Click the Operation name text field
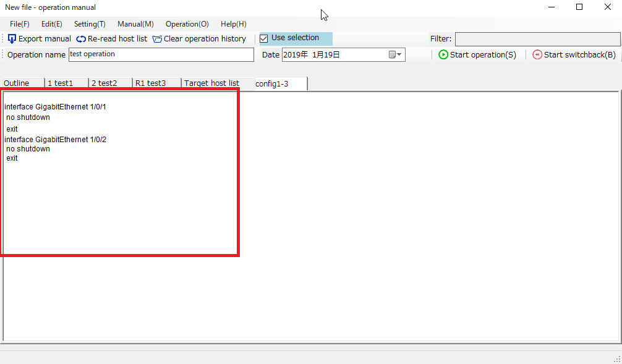Screen dimensions: 622x364 click(161, 55)
